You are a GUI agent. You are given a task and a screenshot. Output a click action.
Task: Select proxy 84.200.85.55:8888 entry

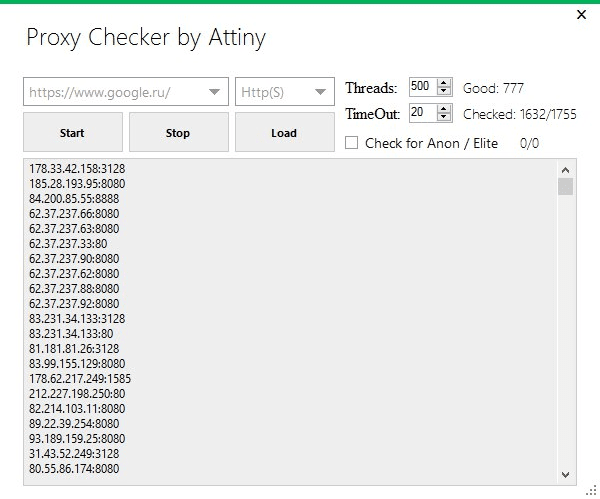click(x=77, y=199)
